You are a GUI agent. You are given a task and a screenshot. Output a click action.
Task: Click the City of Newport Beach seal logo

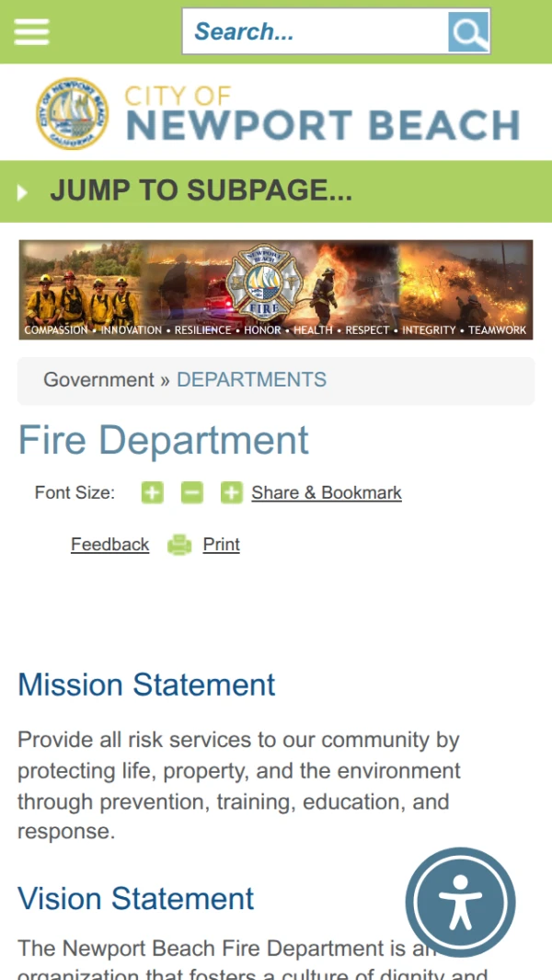[72, 113]
